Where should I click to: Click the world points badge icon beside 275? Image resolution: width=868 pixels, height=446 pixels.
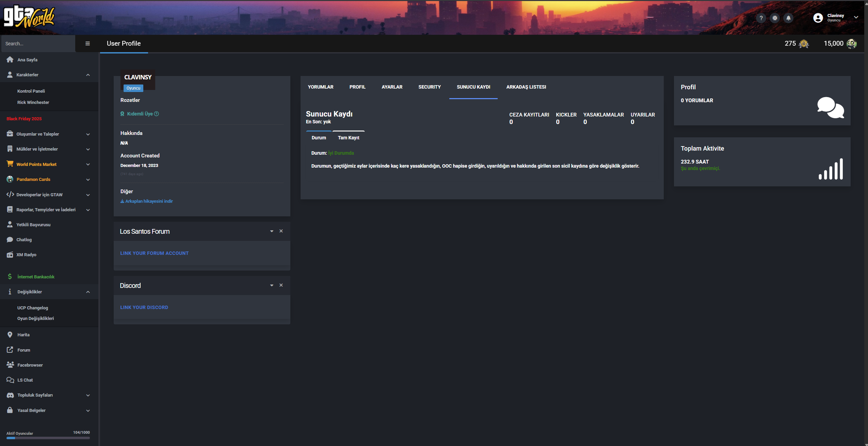click(x=804, y=44)
